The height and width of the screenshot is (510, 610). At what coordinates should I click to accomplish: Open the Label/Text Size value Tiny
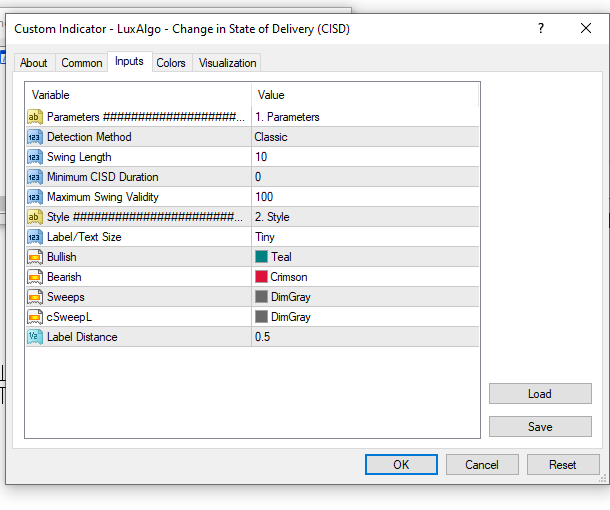point(365,237)
